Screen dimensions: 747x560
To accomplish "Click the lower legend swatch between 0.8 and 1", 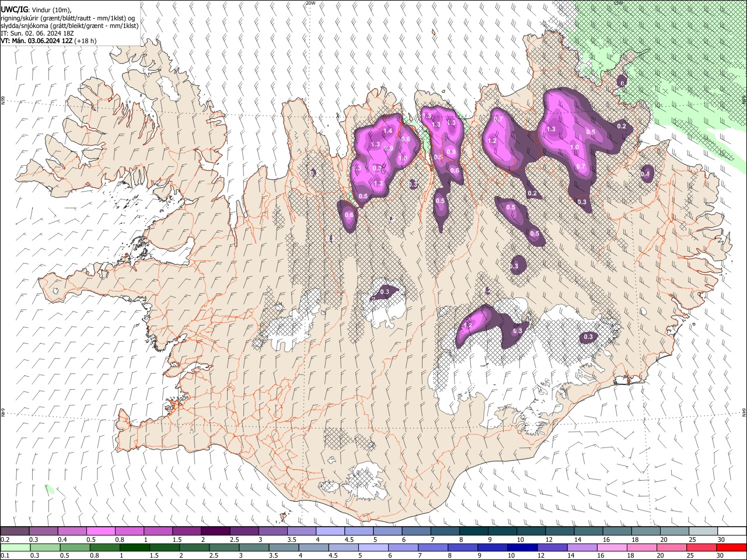I will click(x=104, y=548).
